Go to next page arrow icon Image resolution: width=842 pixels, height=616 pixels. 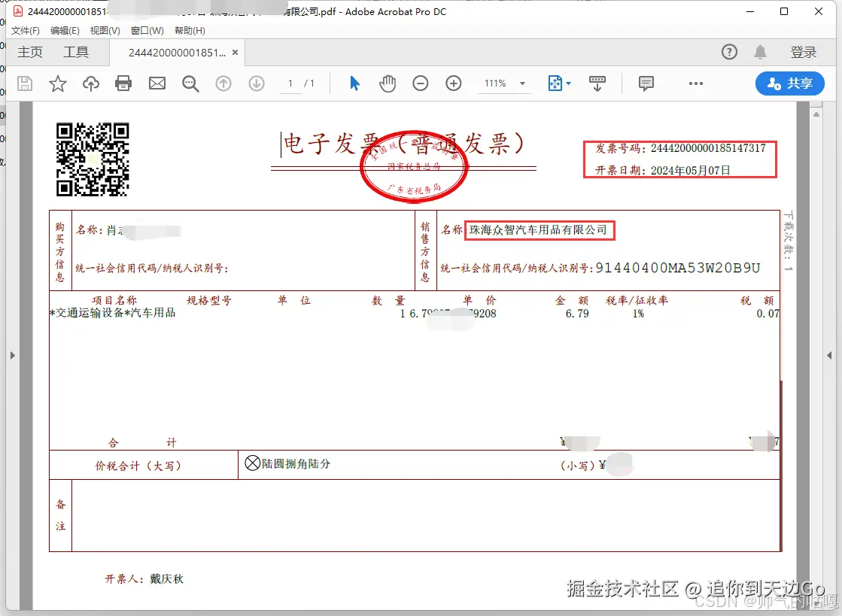[x=257, y=83]
